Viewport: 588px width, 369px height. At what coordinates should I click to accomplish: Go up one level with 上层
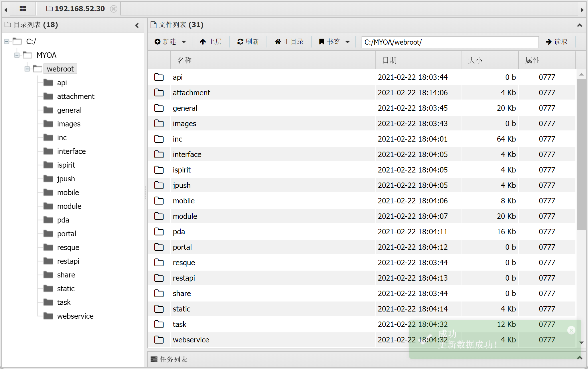point(211,42)
